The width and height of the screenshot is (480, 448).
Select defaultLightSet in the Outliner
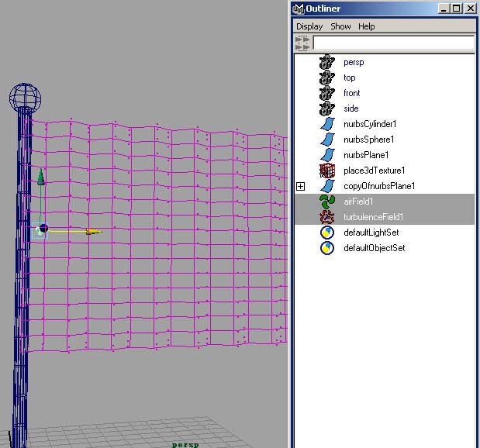(371, 233)
